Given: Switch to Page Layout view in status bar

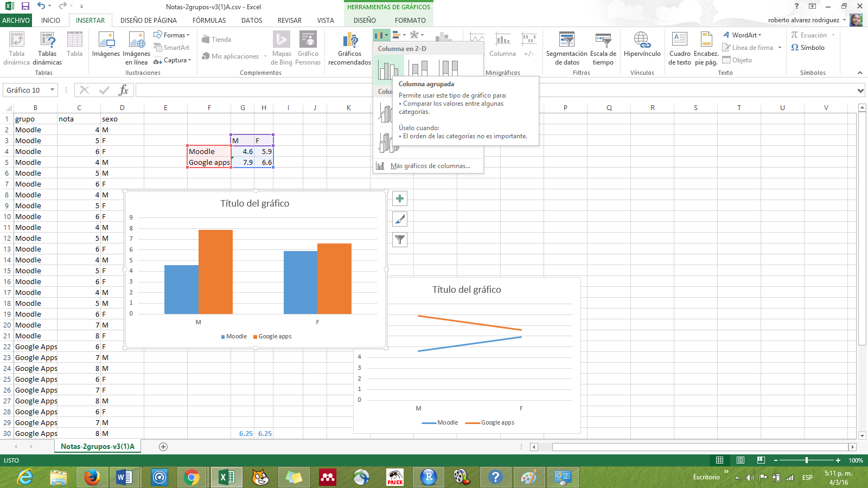Looking at the screenshot, I should [741, 460].
